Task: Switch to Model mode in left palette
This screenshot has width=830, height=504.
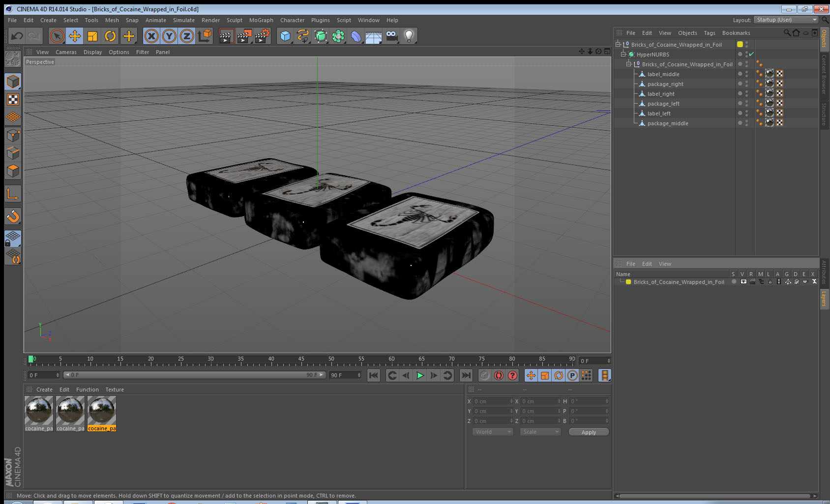Action: 13,82
